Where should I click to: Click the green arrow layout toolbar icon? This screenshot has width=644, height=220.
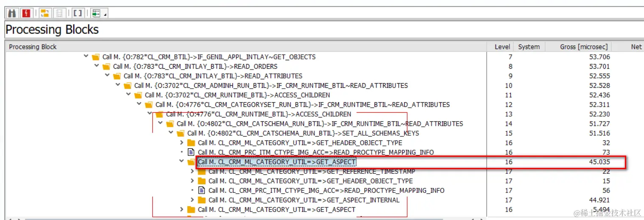(96, 13)
